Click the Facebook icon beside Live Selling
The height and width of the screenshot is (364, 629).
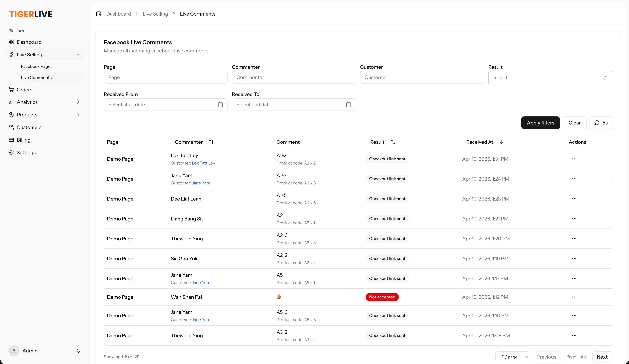click(x=11, y=54)
